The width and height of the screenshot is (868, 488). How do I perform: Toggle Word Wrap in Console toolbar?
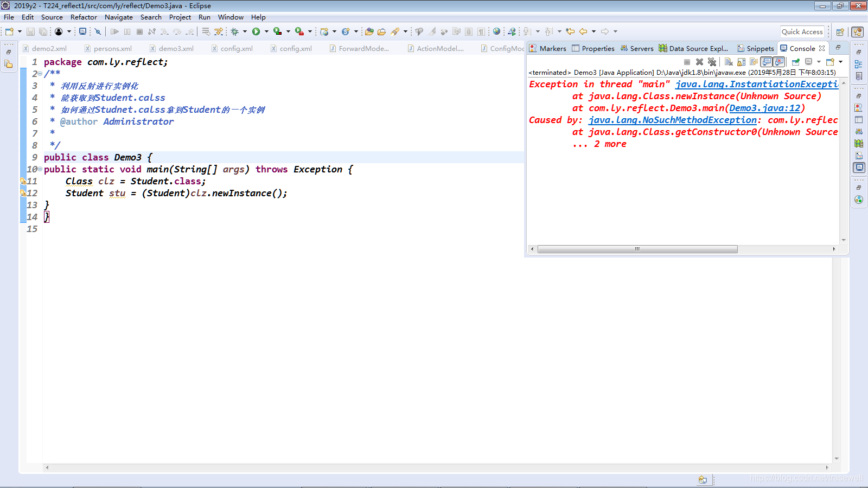pos(754,62)
